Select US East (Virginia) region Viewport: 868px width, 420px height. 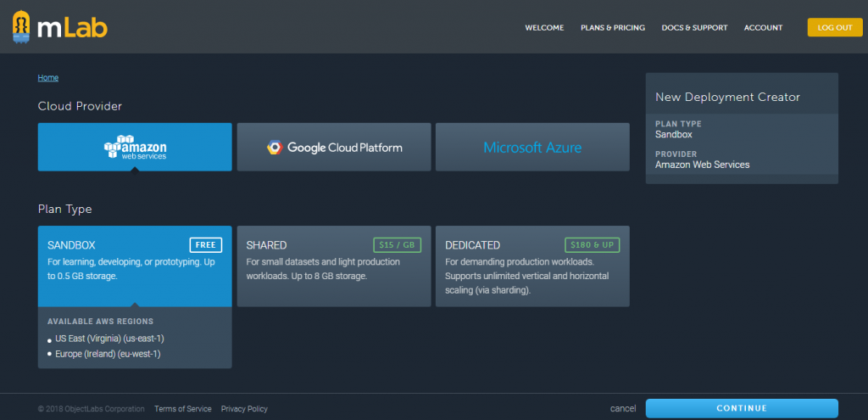click(x=109, y=339)
